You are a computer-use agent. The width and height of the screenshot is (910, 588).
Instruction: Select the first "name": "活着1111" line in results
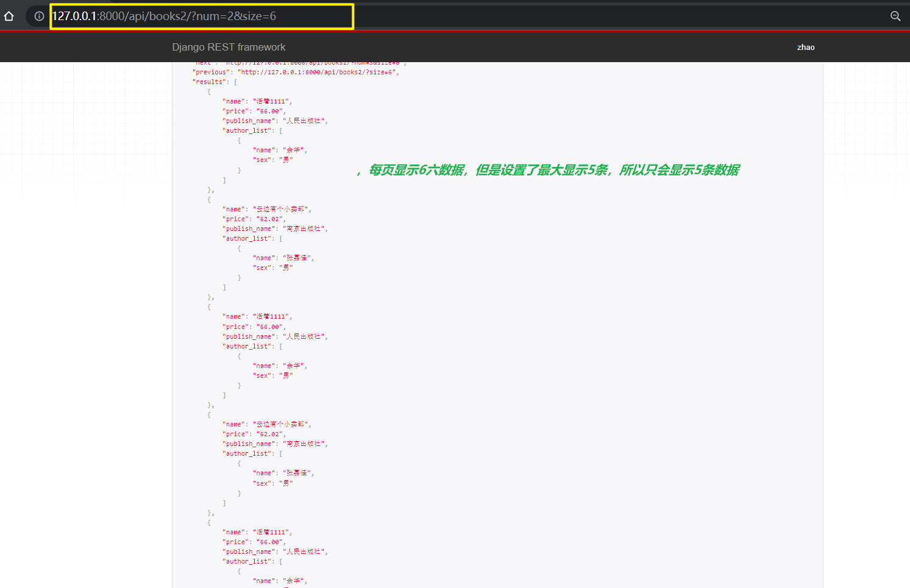click(x=257, y=101)
